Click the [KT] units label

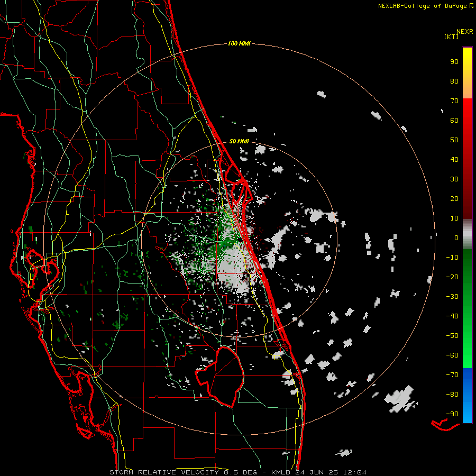point(451,36)
